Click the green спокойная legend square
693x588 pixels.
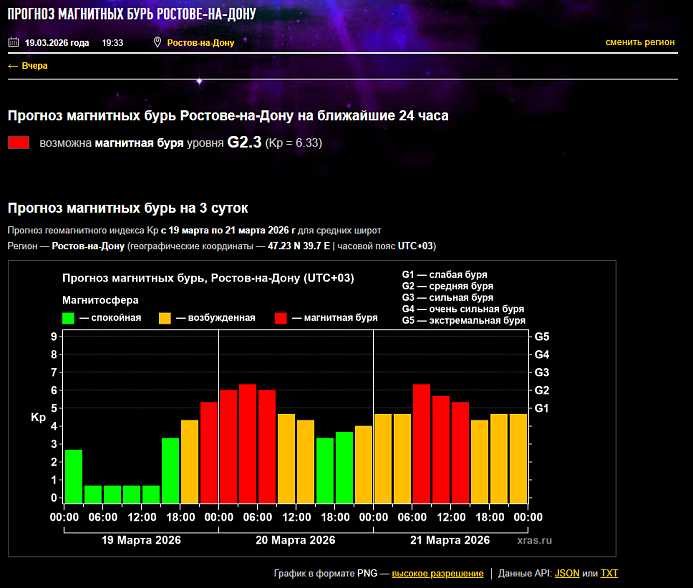(x=68, y=318)
